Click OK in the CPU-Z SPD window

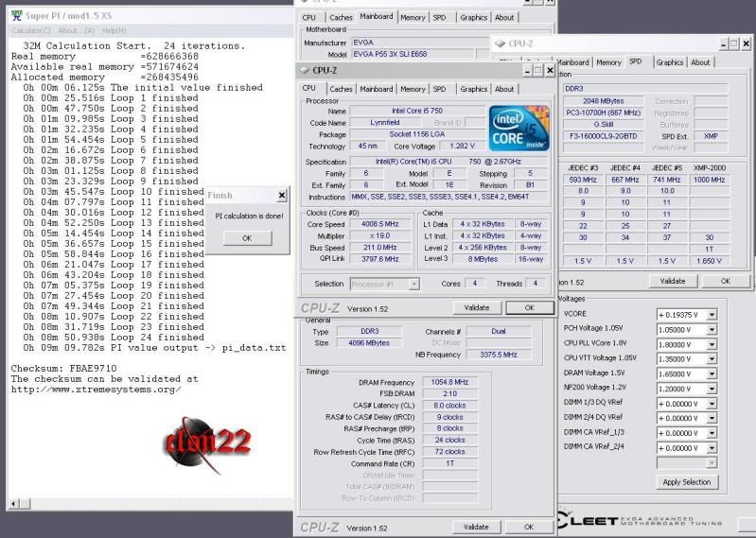click(x=725, y=281)
